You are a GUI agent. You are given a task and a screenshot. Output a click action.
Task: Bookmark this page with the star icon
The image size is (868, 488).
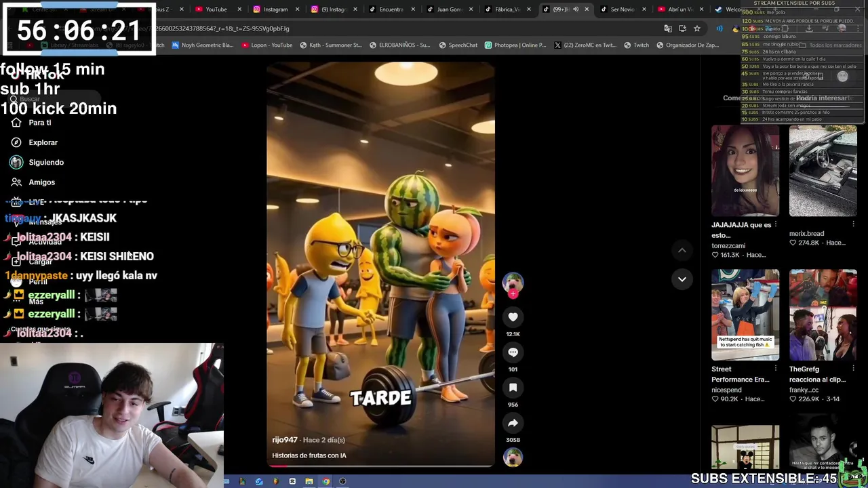pos(696,28)
